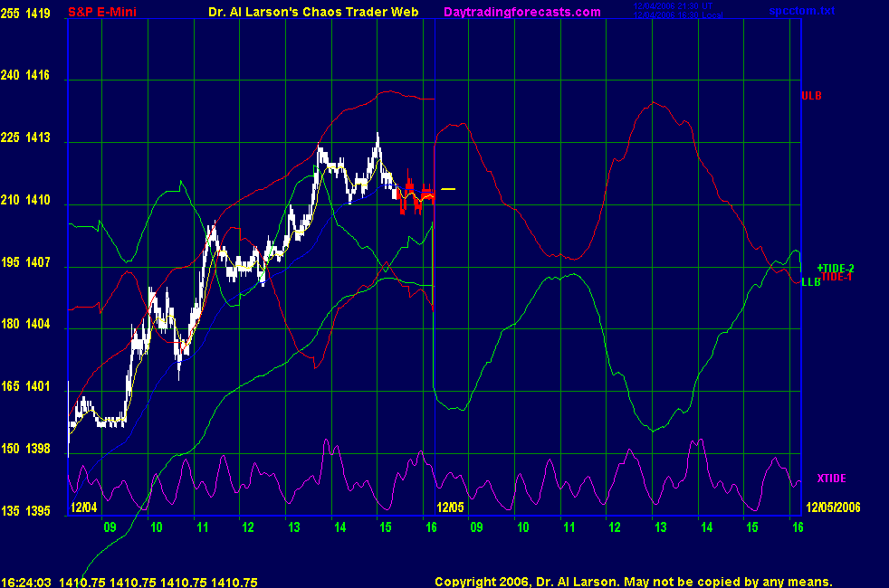Open the Daytradingforecasts.com link
Screen dimensions: 889x588
[x=521, y=12]
